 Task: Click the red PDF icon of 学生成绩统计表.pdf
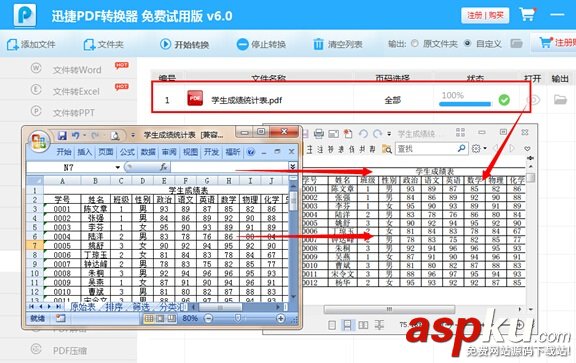click(x=195, y=98)
